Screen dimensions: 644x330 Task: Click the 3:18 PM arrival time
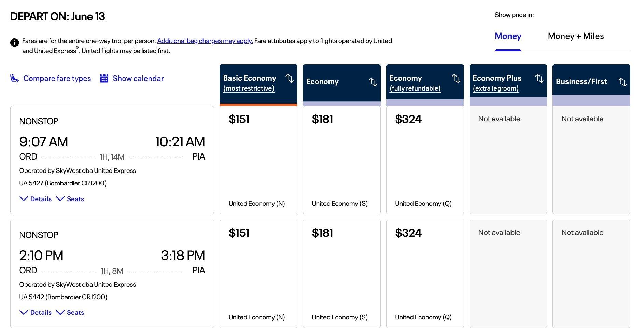click(183, 255)
